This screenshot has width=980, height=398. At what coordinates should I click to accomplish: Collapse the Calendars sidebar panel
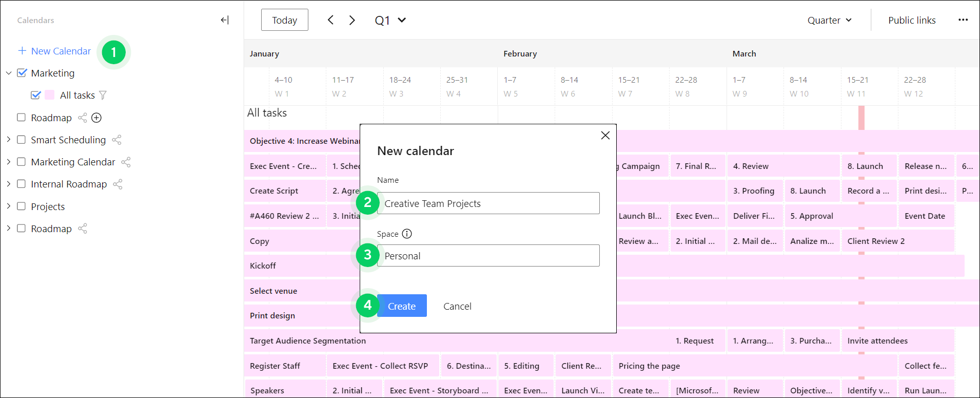[x=224, y=20]
